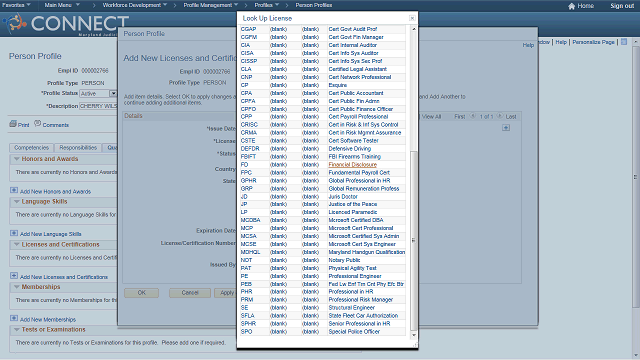Select Professional Engineer license
Screen dimensions: 640x360
(x=355, y=276)
